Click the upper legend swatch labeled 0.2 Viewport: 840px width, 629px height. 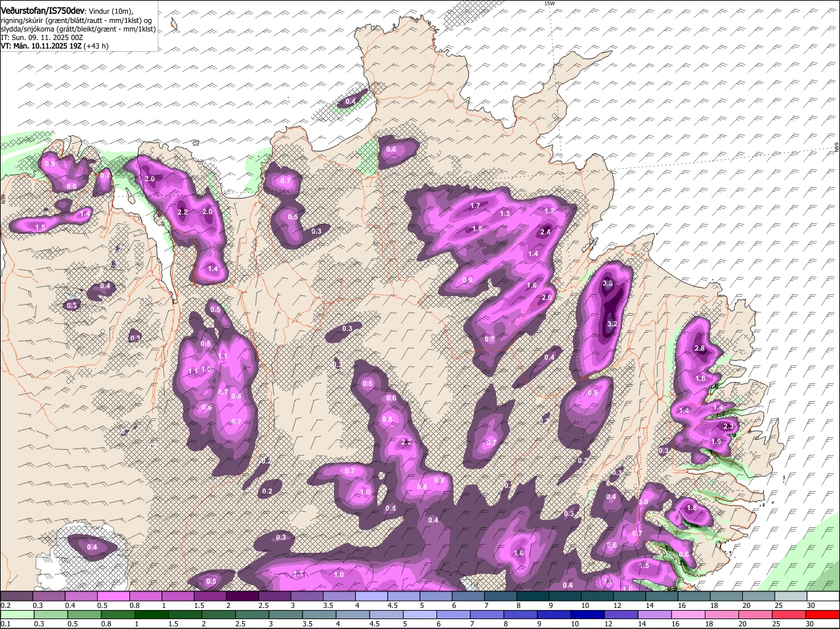16,596
